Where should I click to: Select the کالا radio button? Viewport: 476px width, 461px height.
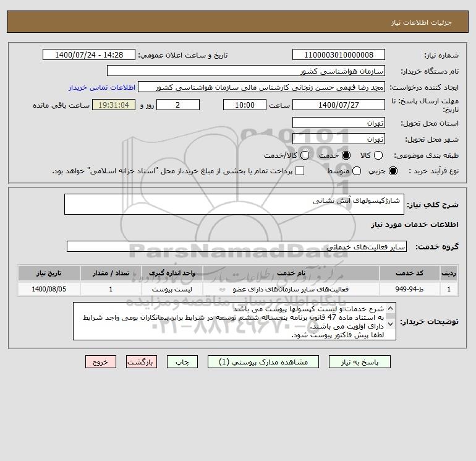(378, 155)
